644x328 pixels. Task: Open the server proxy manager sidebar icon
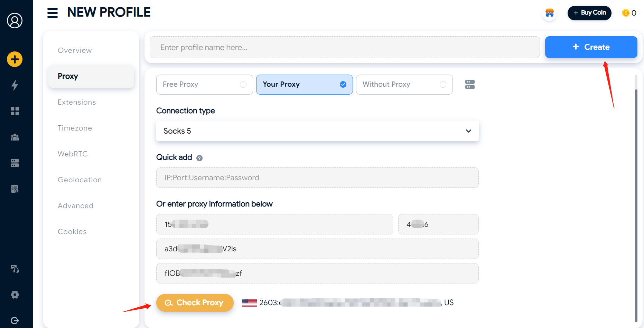[x=15, y=163]
